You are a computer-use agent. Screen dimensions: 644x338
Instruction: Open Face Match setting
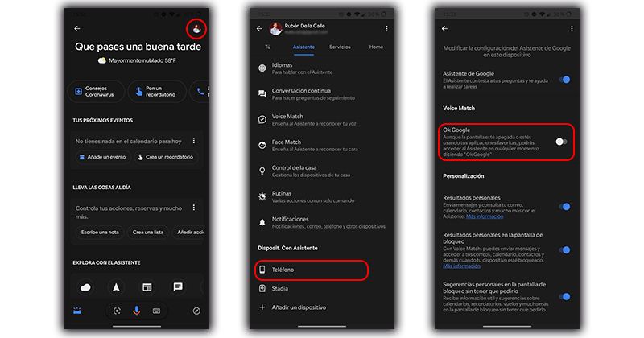(x=322, y=146)
